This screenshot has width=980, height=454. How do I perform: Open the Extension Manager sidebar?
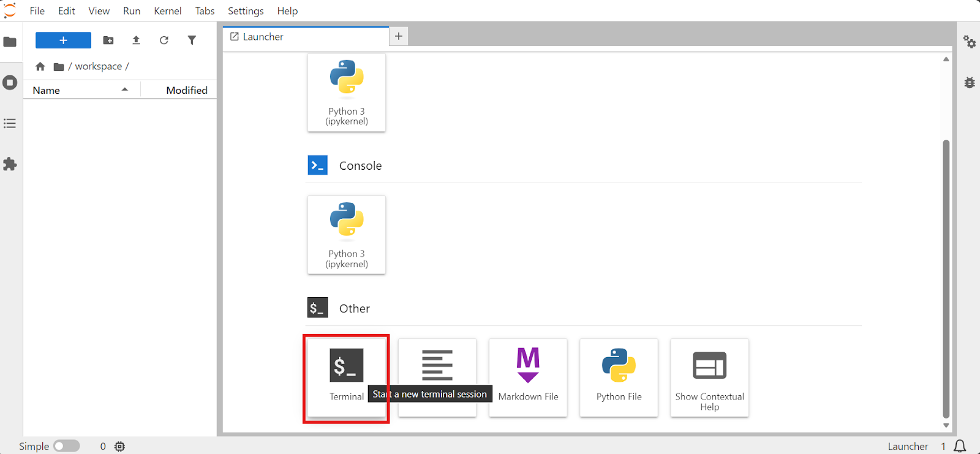[10, 164]
